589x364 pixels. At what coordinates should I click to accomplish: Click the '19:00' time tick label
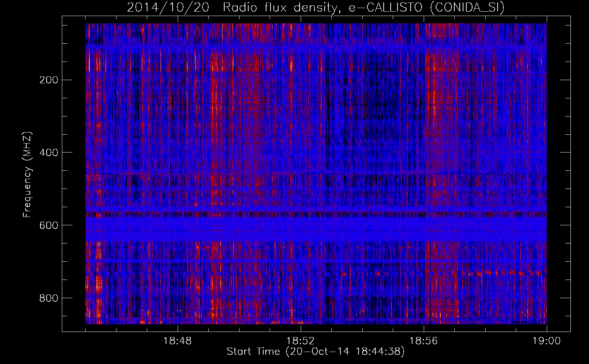547,341
